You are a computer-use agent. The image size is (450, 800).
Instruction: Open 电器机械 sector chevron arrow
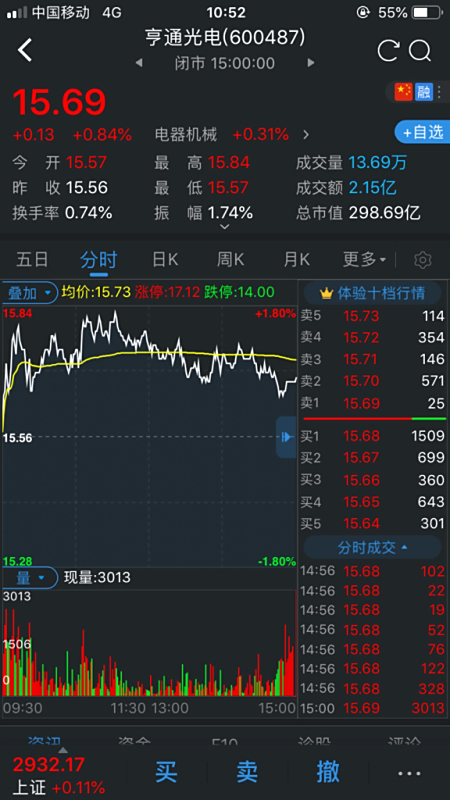point(306,135)
